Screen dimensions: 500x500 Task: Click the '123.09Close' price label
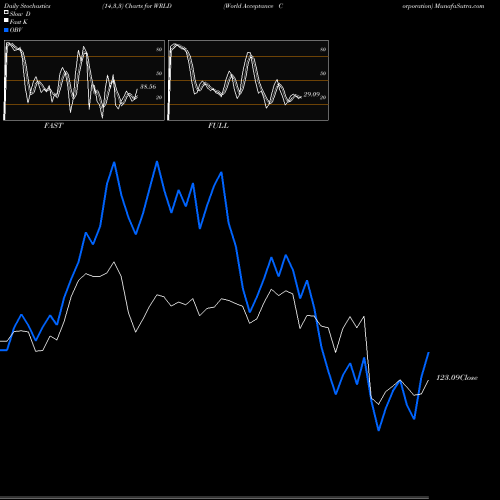[x=457, y=378]
